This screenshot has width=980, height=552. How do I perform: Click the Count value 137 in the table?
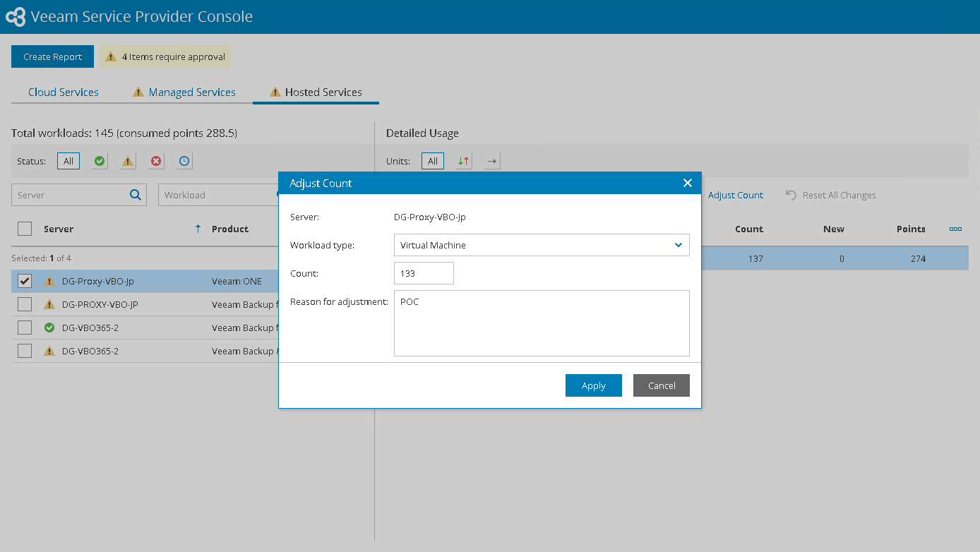[x=755, y=258]
